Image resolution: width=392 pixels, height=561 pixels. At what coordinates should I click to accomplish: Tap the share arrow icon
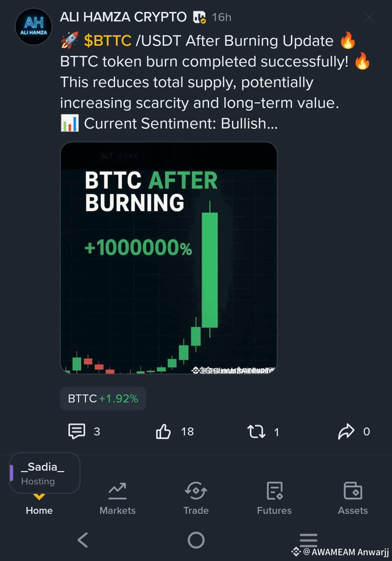tap(347, 432)
